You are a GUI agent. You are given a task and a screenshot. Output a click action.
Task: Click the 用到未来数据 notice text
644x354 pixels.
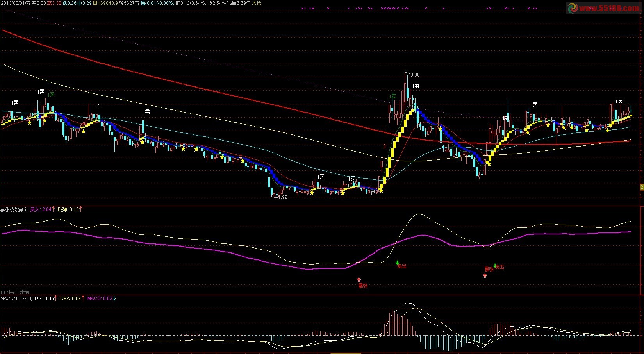[14, 292]
